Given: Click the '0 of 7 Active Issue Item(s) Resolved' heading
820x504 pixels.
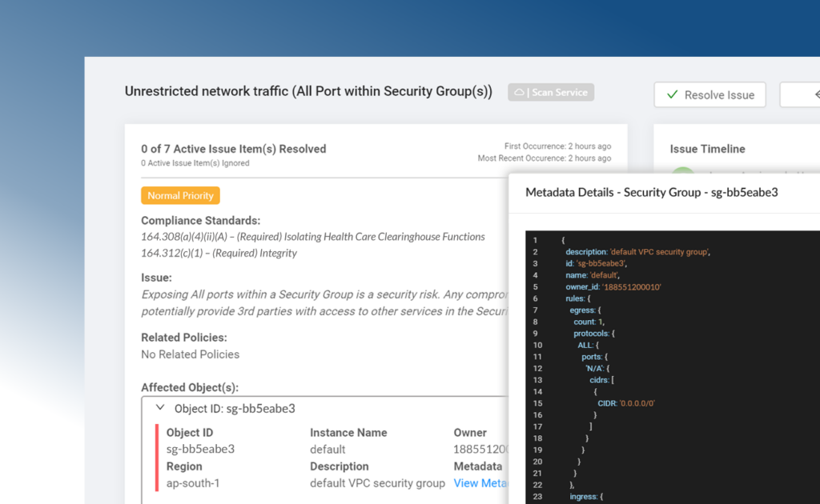Looking at the screenshot, I should pos(233,149).
